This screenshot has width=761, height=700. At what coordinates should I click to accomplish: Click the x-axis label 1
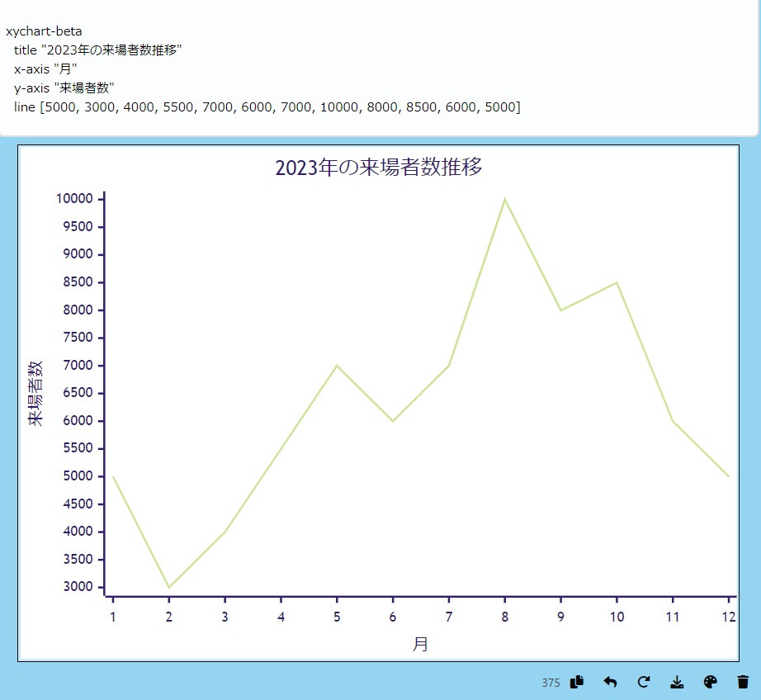click(x=113, y=617)
